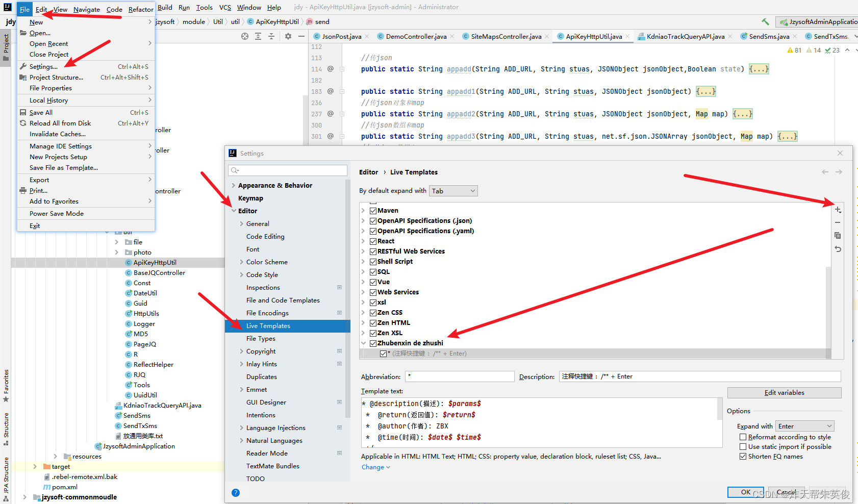Viewport: 858px width, 504px height.
Task: Collapse the Editor settings node
Action: (234, 211)
